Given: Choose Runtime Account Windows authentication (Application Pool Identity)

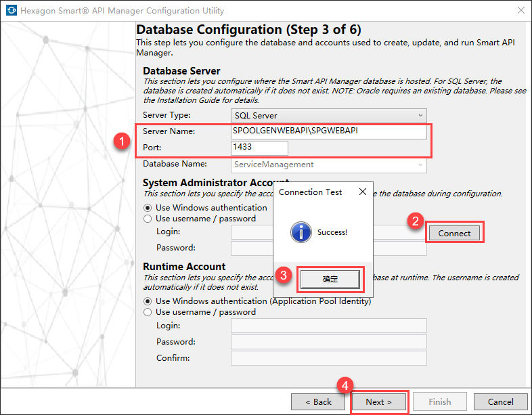Looking at the screenshot, I should click(x=148, y=301).
